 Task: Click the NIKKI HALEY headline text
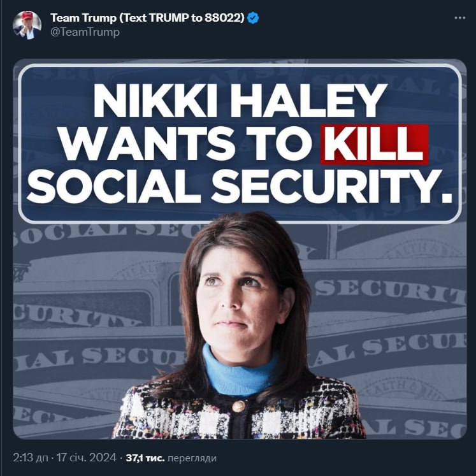(x=240, y=100)
